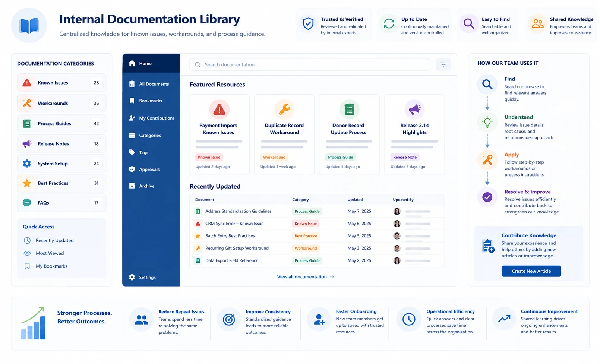The width and height of the screenshot is (600, 364).
Task: Click the Workarounds wrench category icon
Action: (x=27, y=103)
